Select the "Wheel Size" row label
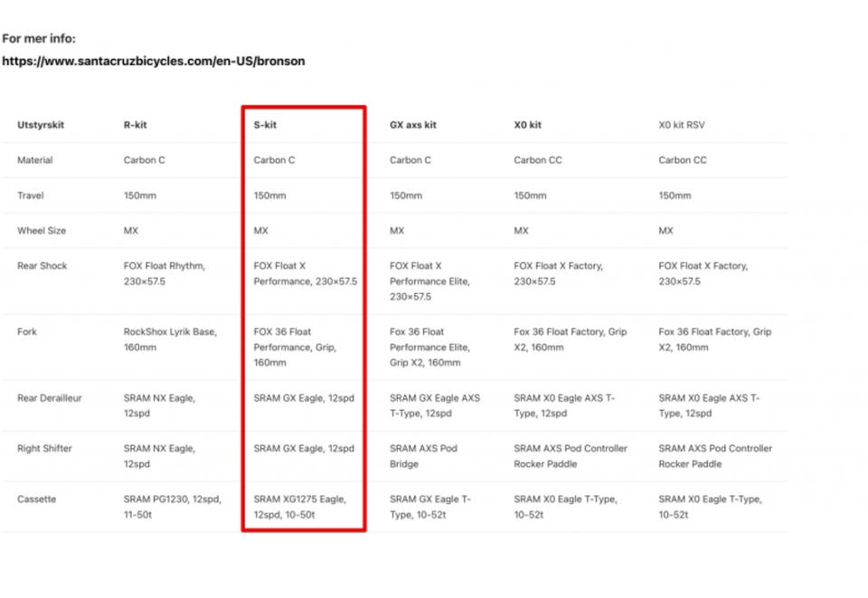This screenshot has width=868, height=598. (42, 231)
